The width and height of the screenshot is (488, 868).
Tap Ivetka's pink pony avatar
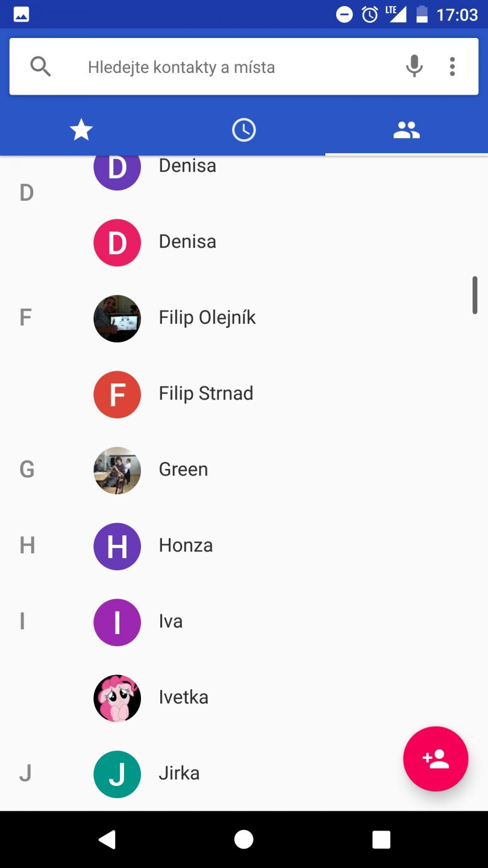coord(117,698)
